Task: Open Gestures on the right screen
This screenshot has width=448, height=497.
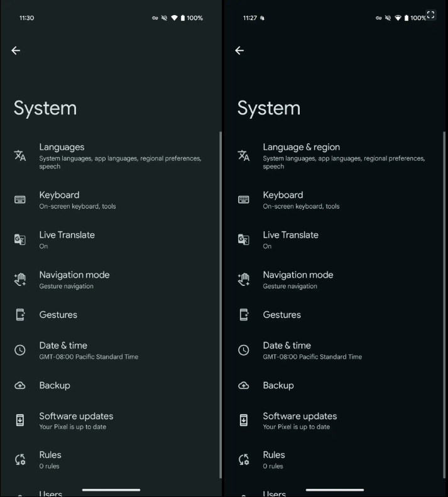Action: 334,315
